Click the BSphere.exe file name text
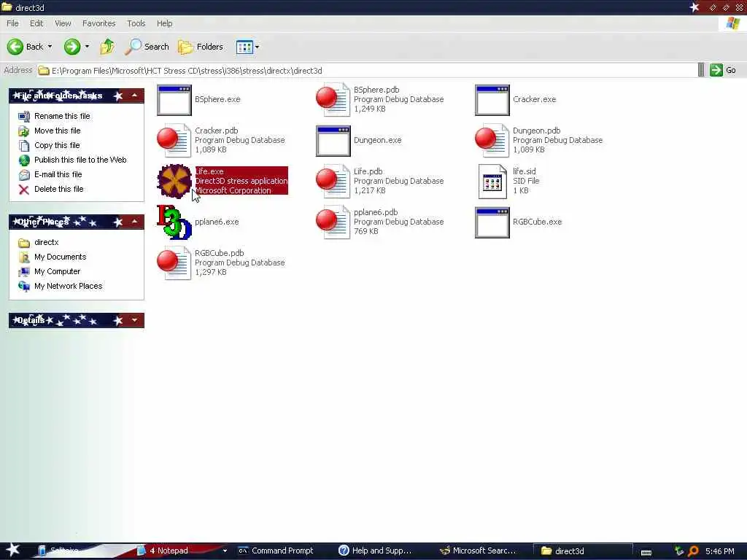Screen dimensions: 747x560 tap(217, 99)
